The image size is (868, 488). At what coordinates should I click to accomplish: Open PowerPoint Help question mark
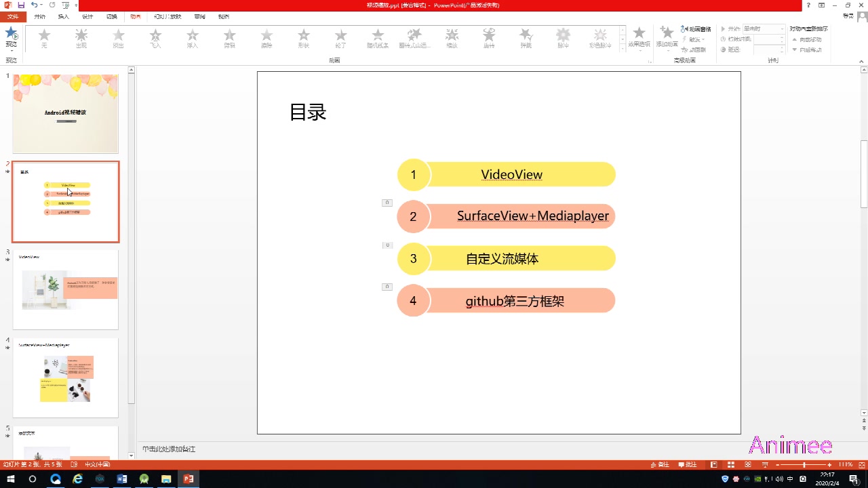pos(808,5)
